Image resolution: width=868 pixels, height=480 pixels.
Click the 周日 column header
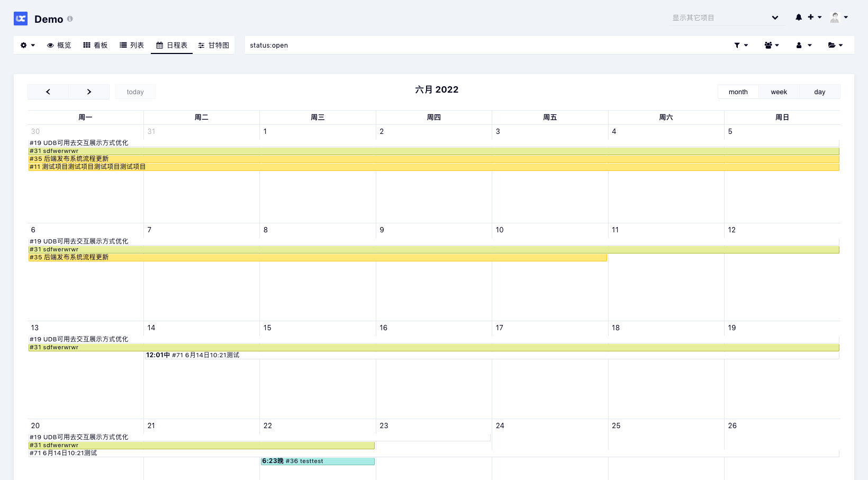(x=782, y=117)
